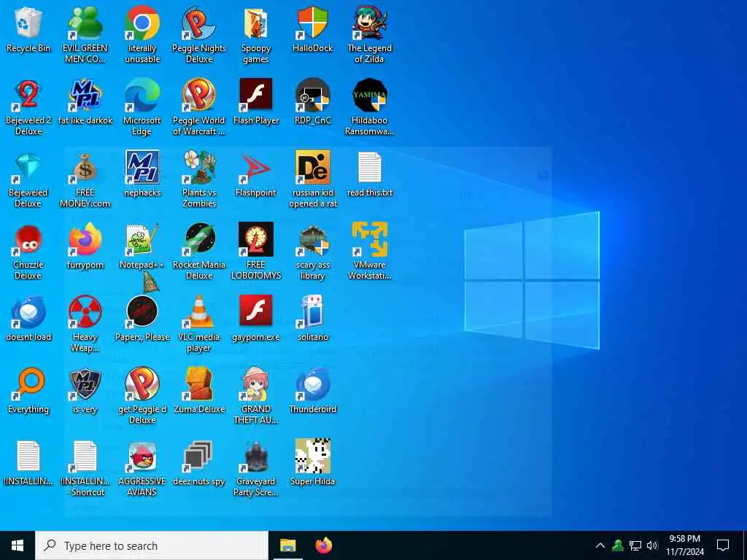Click the green user tray icon
Viewport: 747px width, 560px height.
[618, 545]
